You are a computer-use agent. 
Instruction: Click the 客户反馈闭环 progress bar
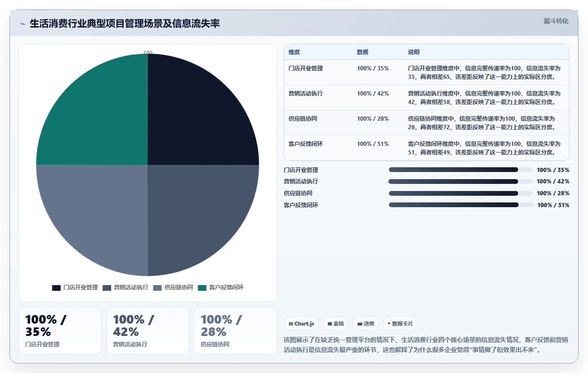click(x=461, y=205)
